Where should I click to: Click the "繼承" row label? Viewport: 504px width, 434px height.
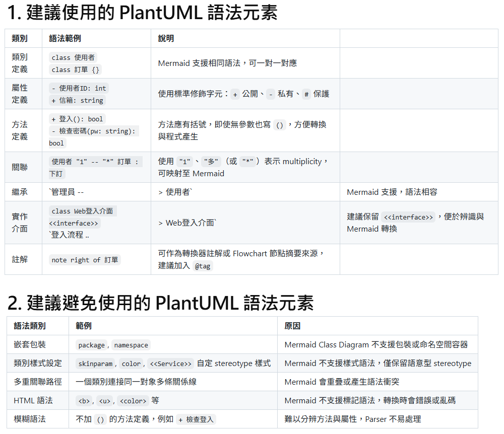tap(20, 192)
